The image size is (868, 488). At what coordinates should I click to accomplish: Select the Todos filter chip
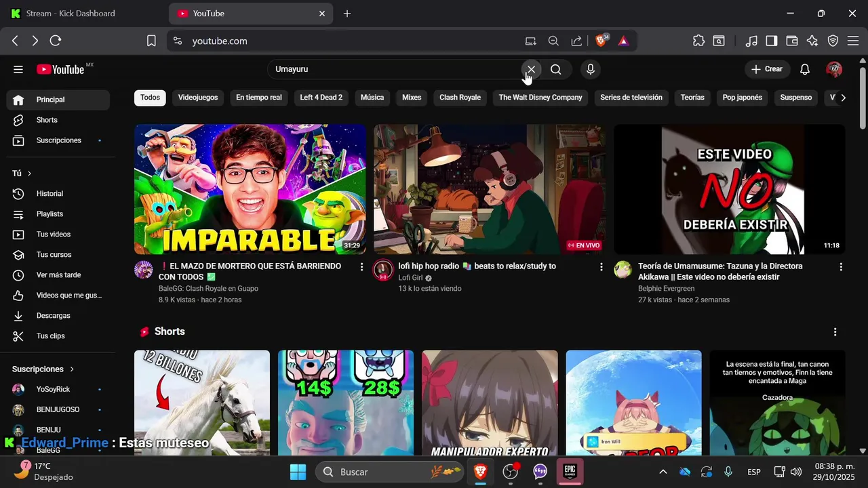(150, 98)
